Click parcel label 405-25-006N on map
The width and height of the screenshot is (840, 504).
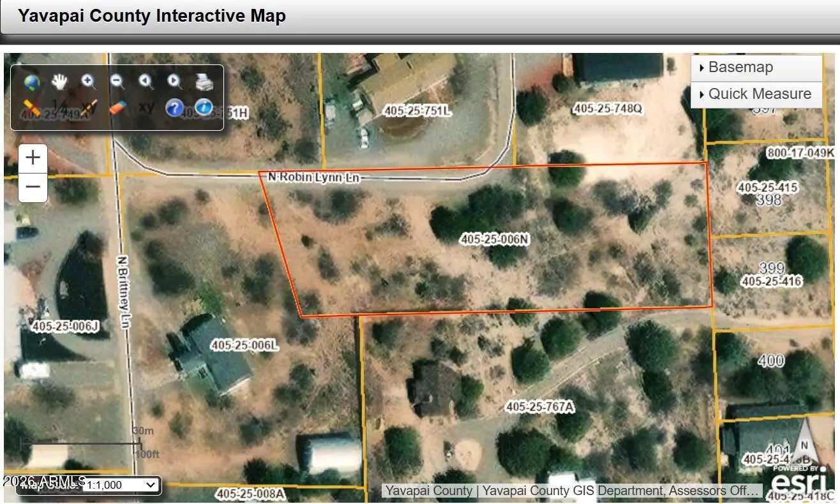point(495,239)
